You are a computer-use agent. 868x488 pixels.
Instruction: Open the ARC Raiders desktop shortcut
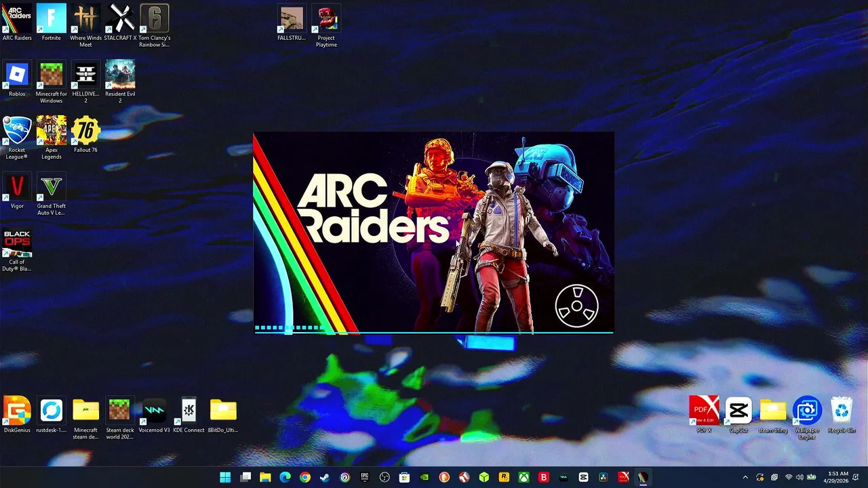tap(17, 22)
